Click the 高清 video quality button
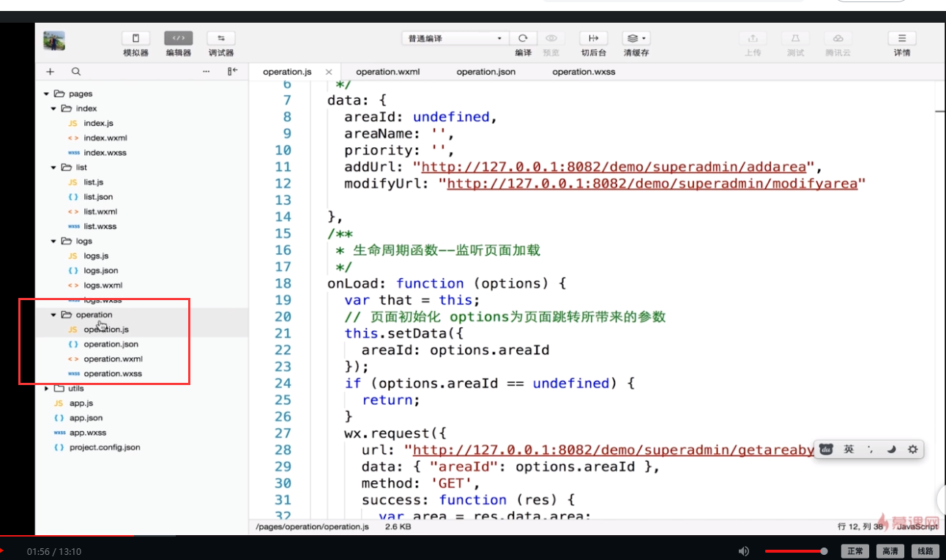 (890, 551)
